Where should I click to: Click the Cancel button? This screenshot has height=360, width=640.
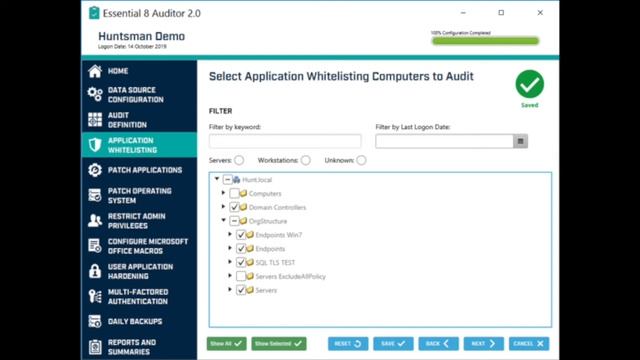pos(529,344)
